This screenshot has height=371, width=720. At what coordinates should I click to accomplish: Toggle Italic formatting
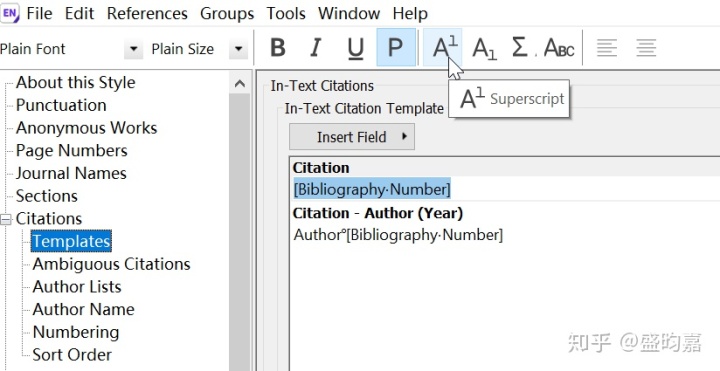316,48
